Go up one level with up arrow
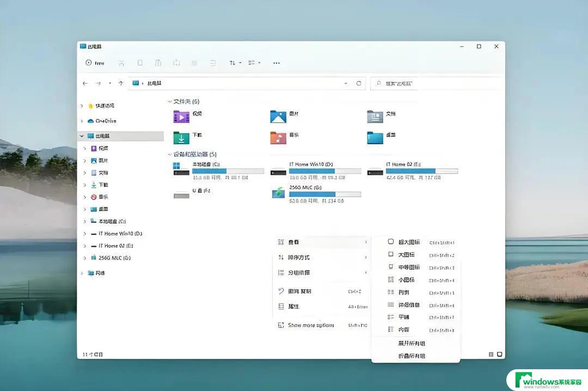Image resolution: width=588 pixels, height=391 pixels. pyautogui.click(x=121, y=83)
